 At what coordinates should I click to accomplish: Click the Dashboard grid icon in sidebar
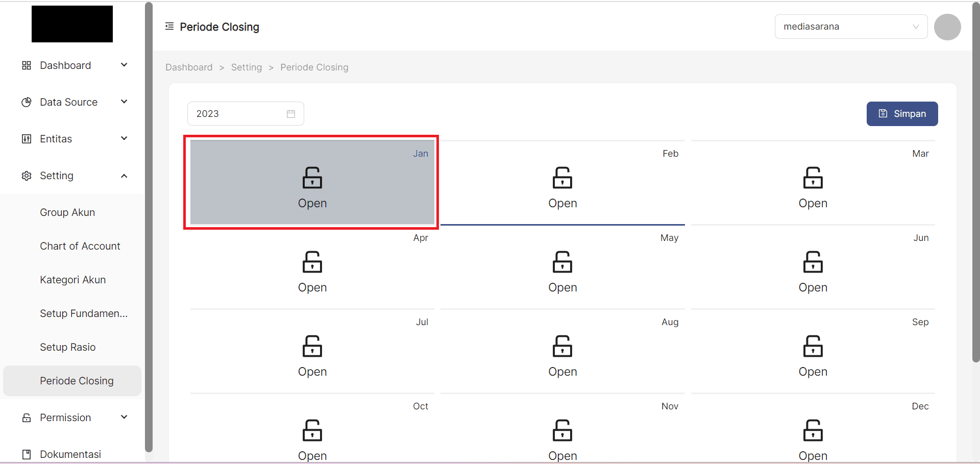[27, 65]
